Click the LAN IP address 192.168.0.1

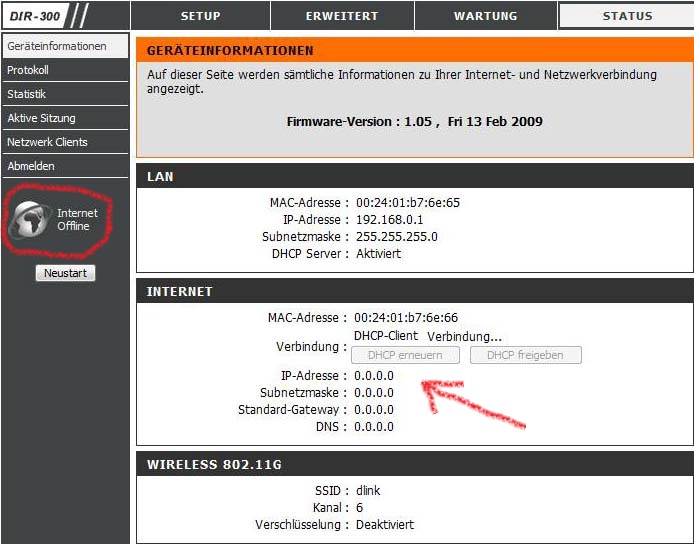[389, 220]
